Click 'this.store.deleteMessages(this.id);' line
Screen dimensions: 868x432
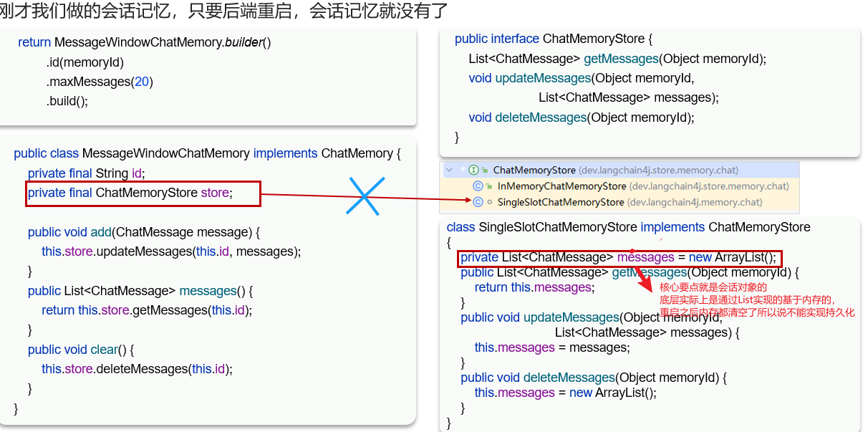[138, 369]
